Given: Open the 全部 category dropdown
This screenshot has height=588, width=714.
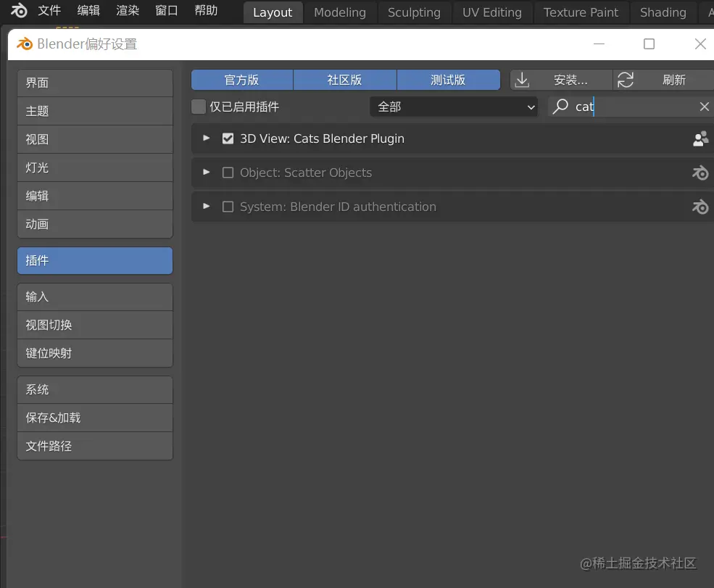Looking at the screenshot, I should [x=454, y=107].
